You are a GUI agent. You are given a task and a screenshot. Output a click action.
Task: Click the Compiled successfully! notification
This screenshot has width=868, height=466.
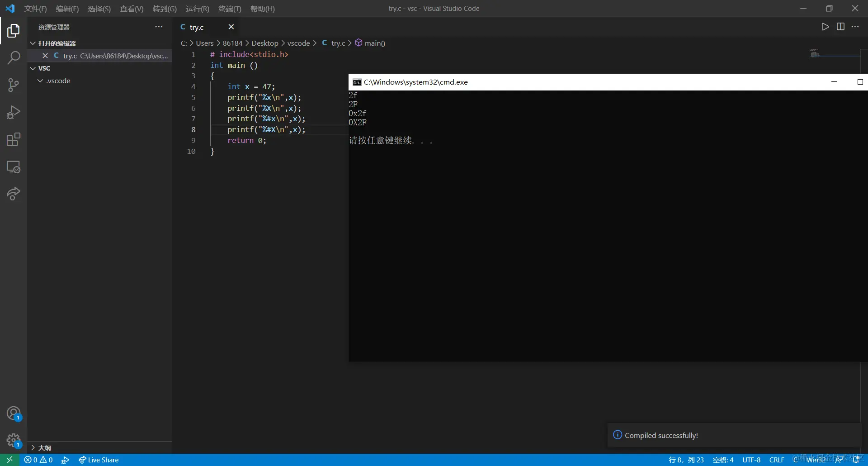pyautogui.click(x=734, y=435)
